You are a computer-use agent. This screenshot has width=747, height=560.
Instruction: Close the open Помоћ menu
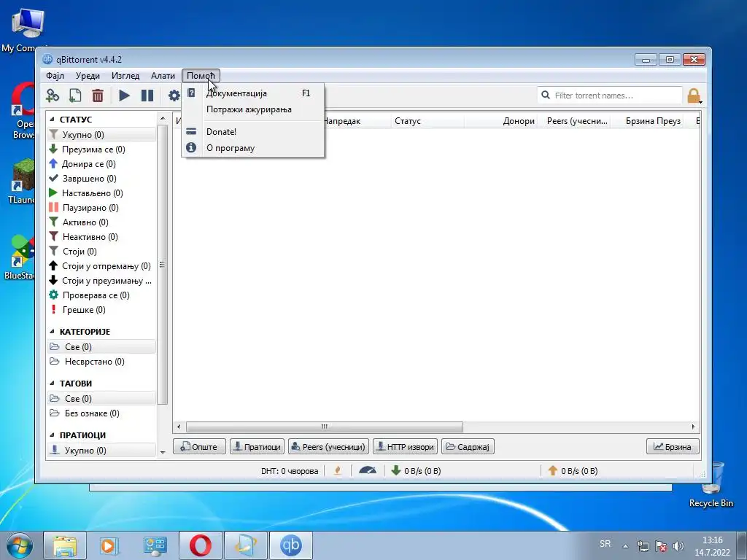click(x=201, y=76)
